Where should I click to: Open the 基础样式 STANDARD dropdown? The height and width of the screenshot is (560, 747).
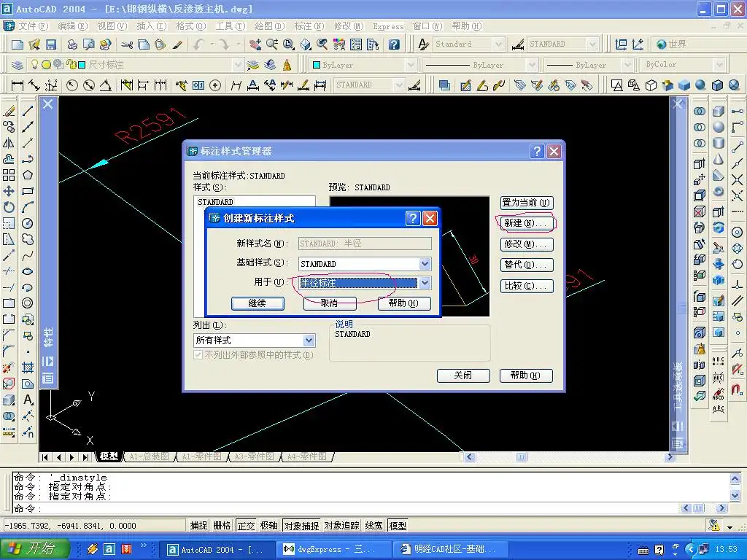(425, 264)
